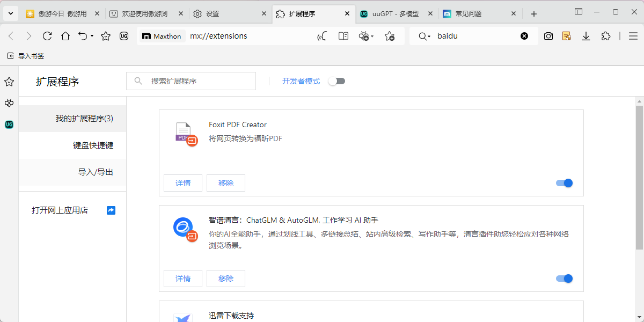Click 详情 for Foxit PDF Creator
This screenshot has width=644, height=322.
[182, 183]
